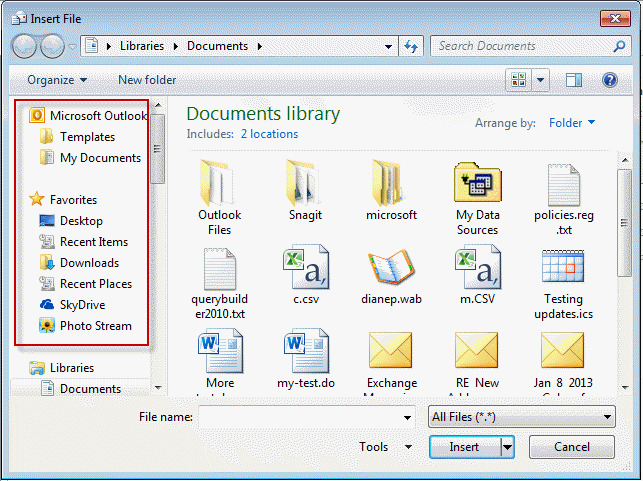The height and width of the screenshot is (481, 643).
Task: Click the policies.reg.txt text file
Action: click(563, 183)
